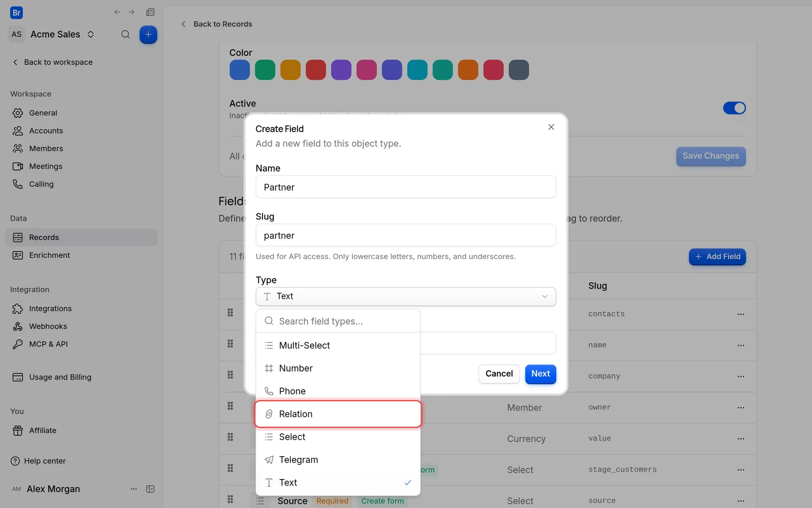Click Back to workspace
The image size is (812, 508).
click(52, 62)
